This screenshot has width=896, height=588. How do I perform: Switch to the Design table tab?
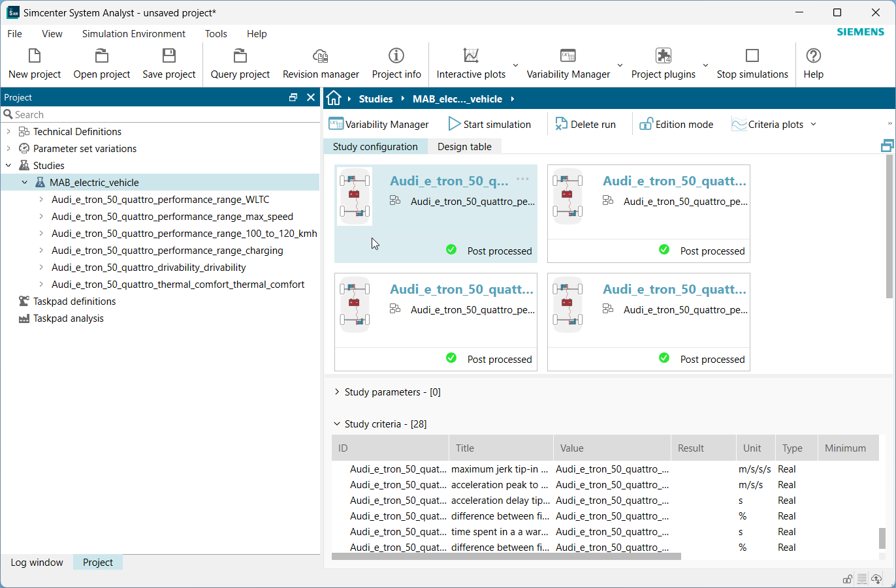pos(464,147)
